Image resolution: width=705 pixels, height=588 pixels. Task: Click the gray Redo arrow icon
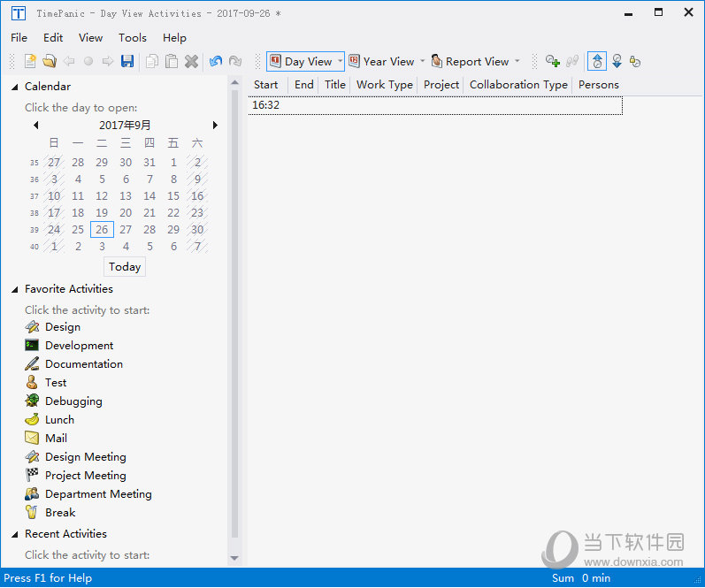pyautogui.click(x=235, y=61)
